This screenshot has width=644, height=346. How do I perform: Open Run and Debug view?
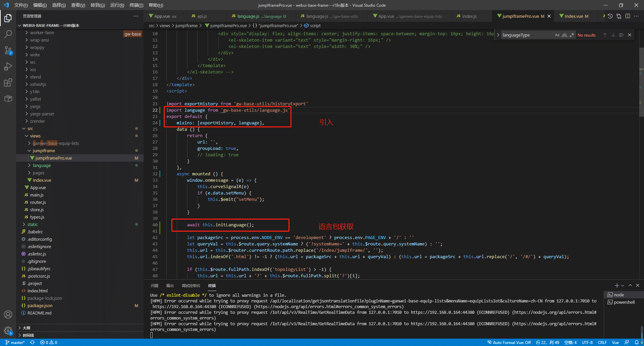pyautogui.click(x=8, y=66)
